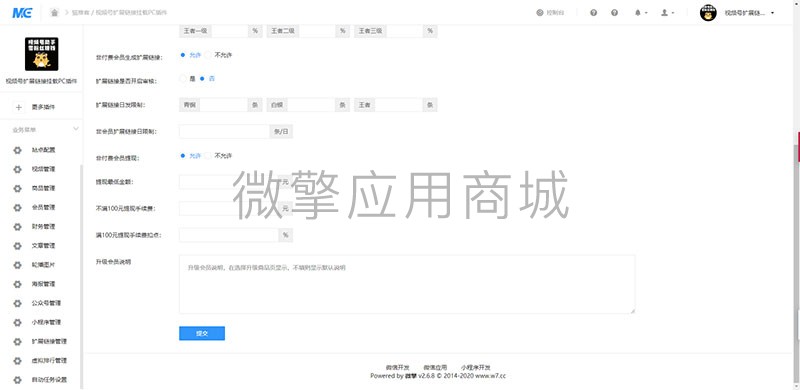
Task: Open the user profile icon dropdown
Action: [x=667, y=13]
